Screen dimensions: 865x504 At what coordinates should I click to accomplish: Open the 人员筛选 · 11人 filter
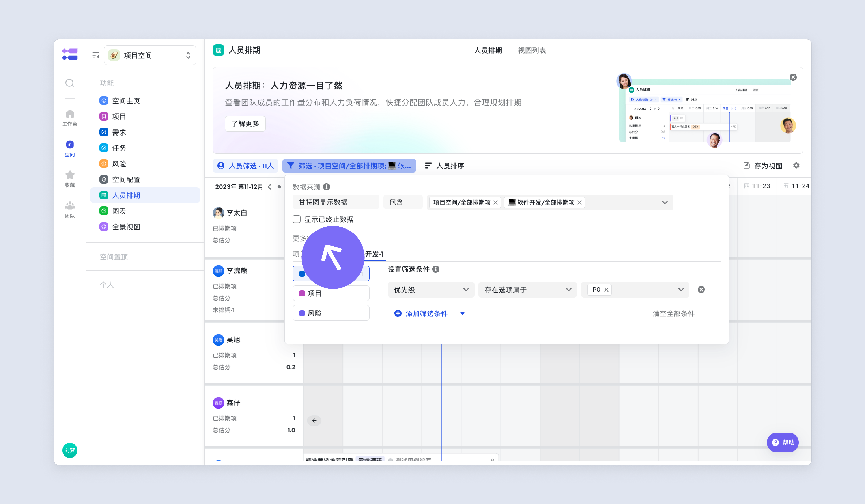pyautogui.click(x=245, y=166)
